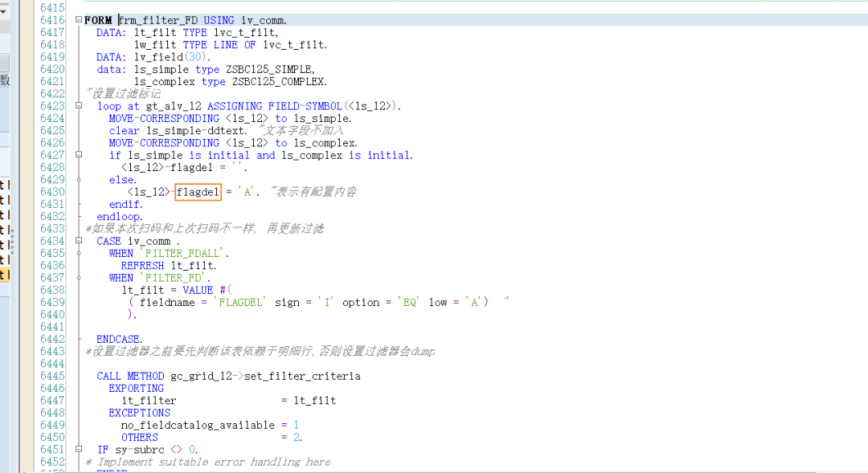The width and height of the screenshot is (868, 473).
Task: Click the endif keyword on line 6431
Action: pos(125,204)
